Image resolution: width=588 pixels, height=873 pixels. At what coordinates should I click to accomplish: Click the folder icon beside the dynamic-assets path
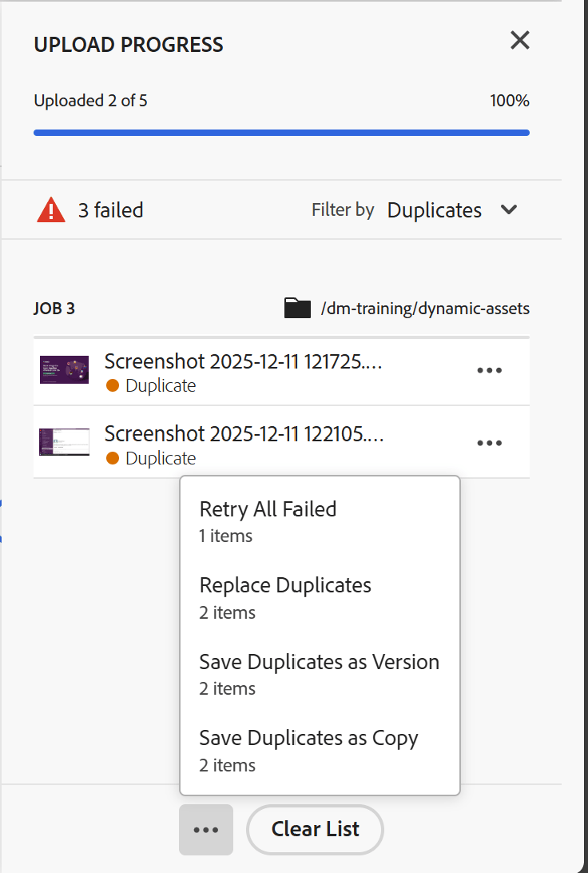[x=296, y=307]
